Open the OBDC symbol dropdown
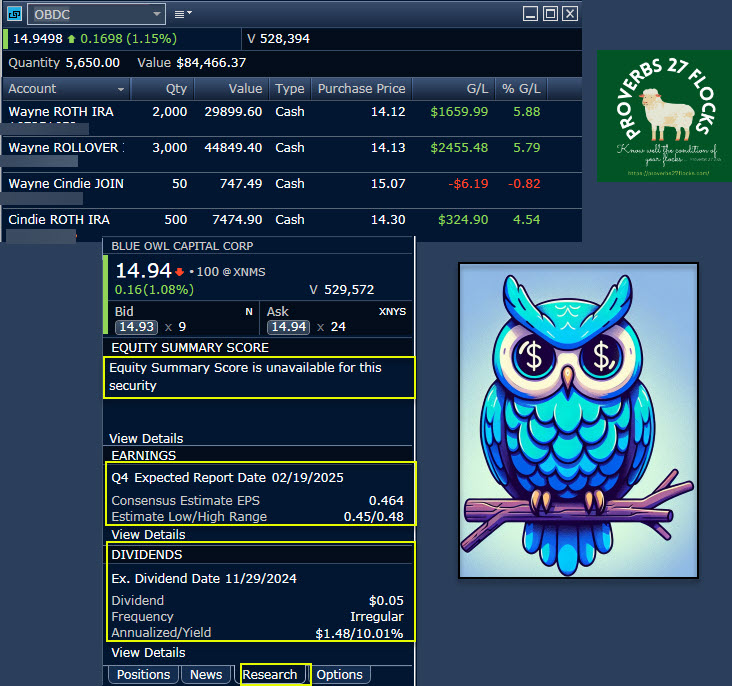 [155, 14]
